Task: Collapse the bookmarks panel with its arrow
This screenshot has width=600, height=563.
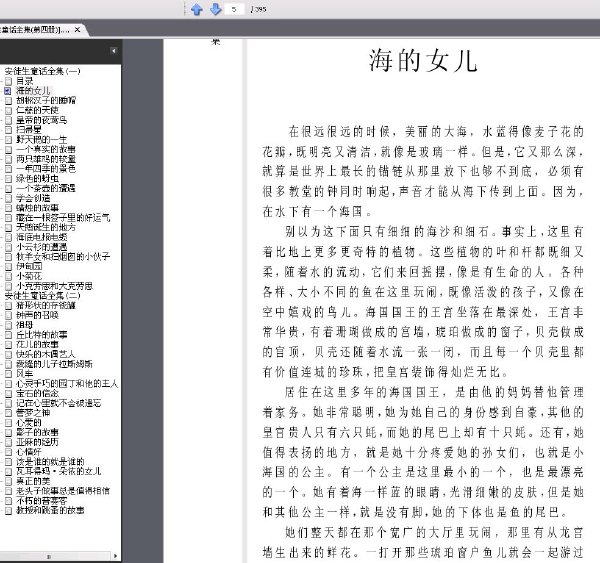Action: [113, 51]
